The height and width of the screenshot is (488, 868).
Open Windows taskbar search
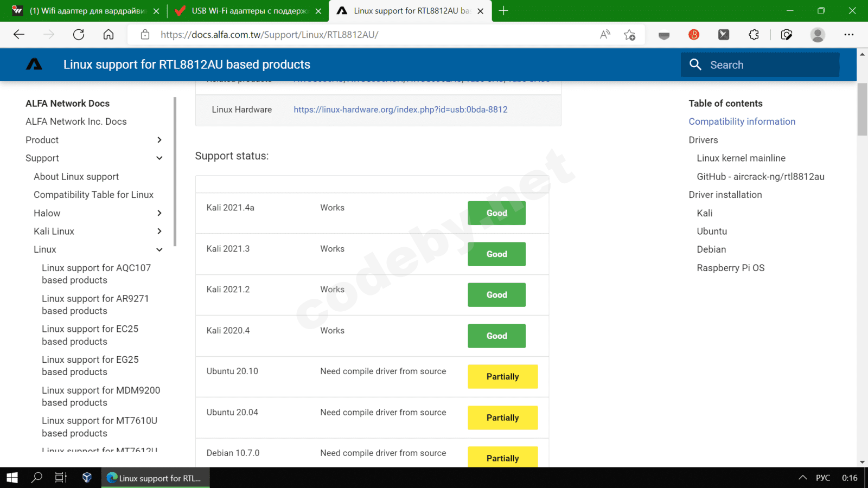[36, 478]
